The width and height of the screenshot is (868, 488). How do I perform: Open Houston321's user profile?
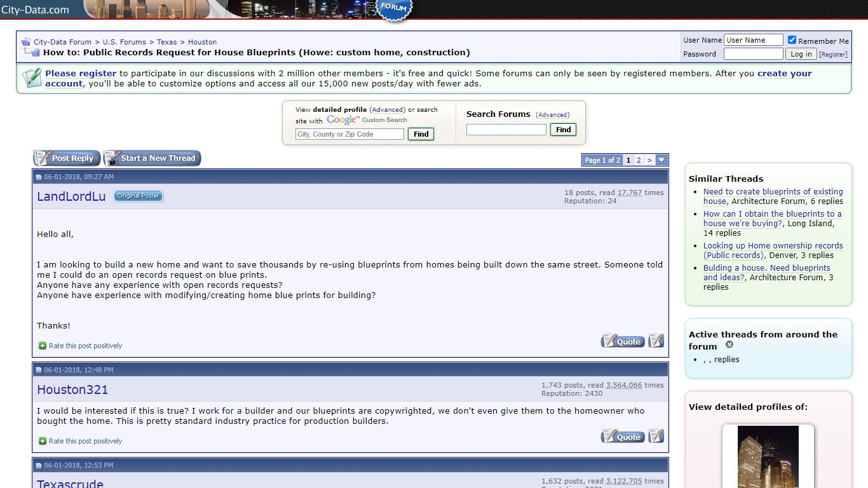click(x=72, y=390)
